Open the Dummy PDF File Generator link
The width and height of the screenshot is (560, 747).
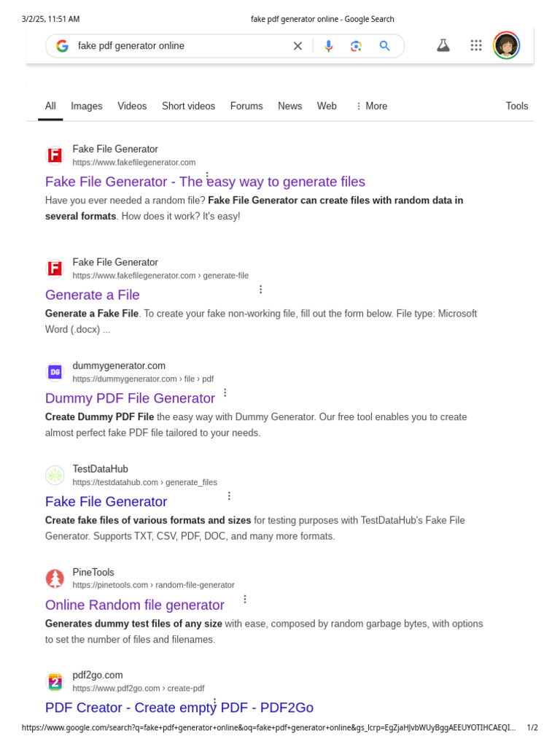[x=130, y=398]
